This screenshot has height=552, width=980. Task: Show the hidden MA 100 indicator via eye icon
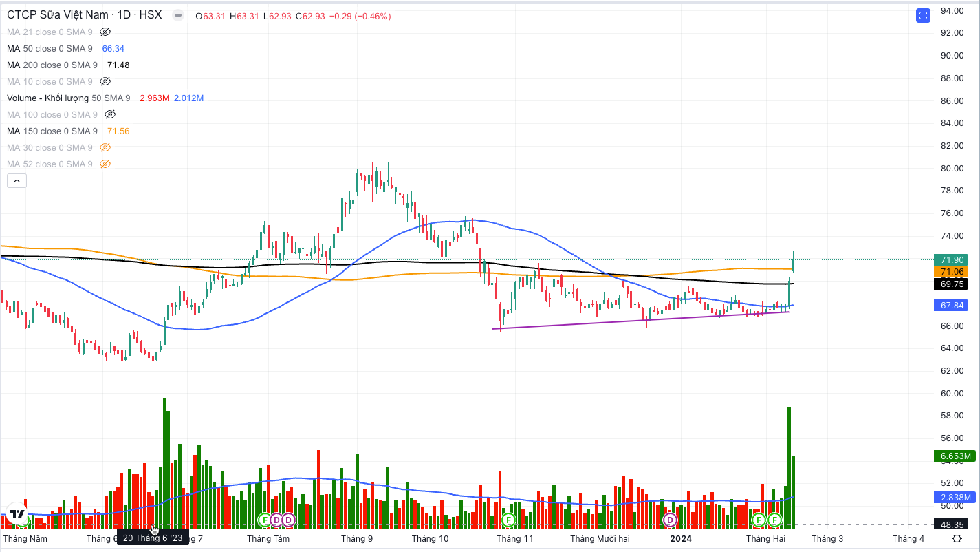coord(110,114)
